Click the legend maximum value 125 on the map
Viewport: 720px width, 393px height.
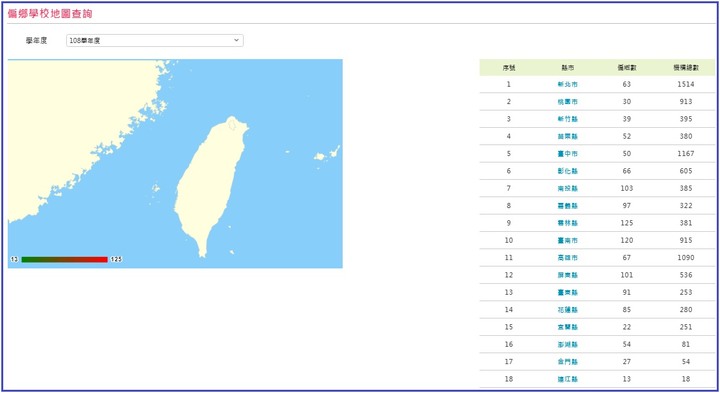pyautogui.click(x=116, y=259)
